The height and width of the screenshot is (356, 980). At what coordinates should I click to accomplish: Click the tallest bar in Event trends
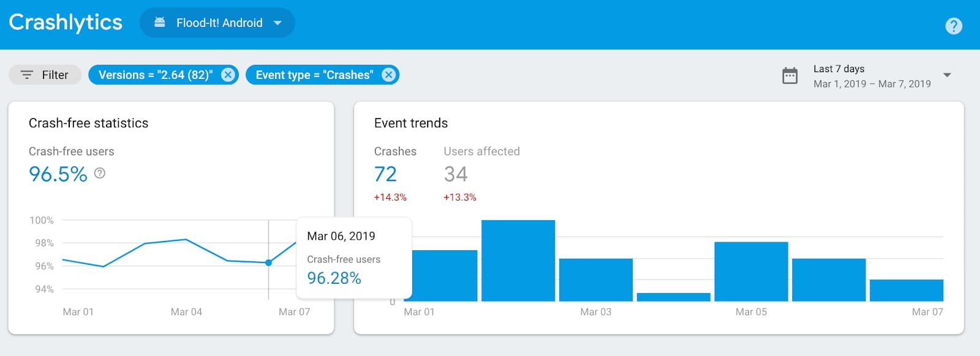[x=518, y=261]
